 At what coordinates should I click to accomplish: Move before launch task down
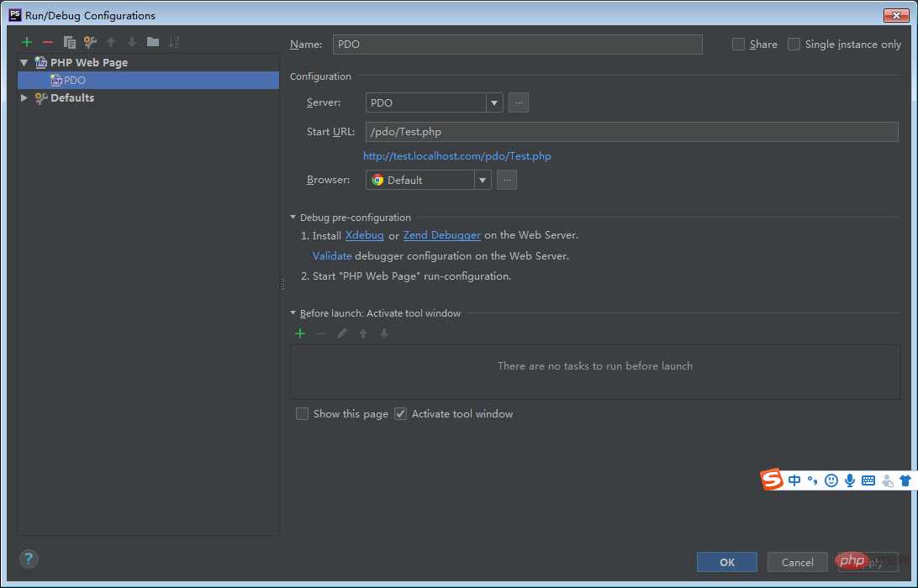(384, 333)
